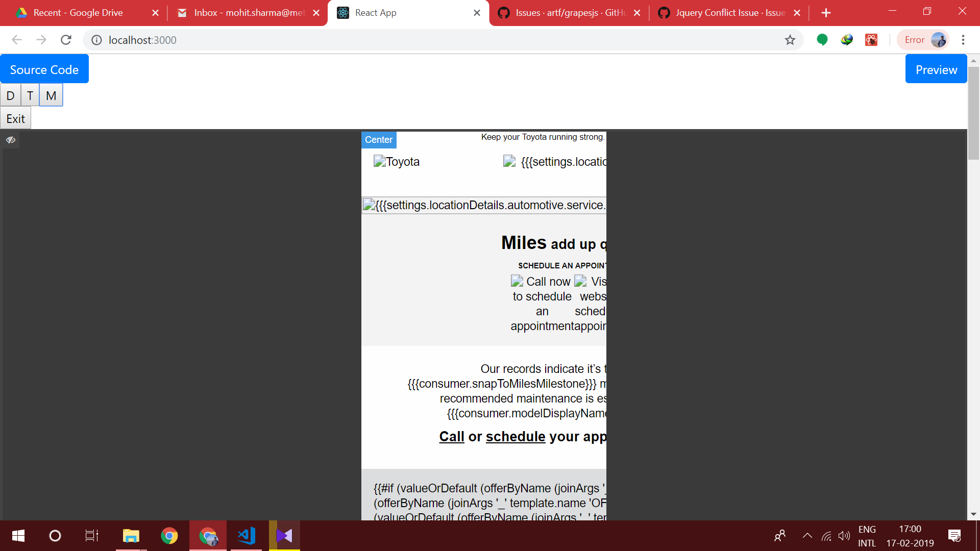Switch to Recent - Google Drive tab
The width and height of the screenshot is (980, 551).
tap(78, 13)
